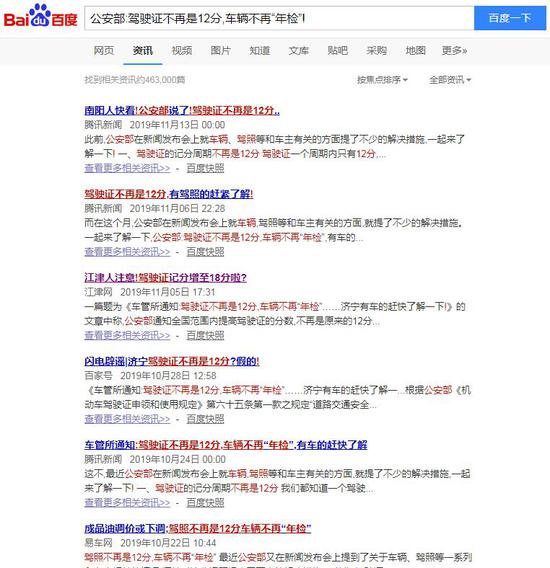
Task: Open the 按焦点排序 sort dropdown
Action: [x=382, y=80]
